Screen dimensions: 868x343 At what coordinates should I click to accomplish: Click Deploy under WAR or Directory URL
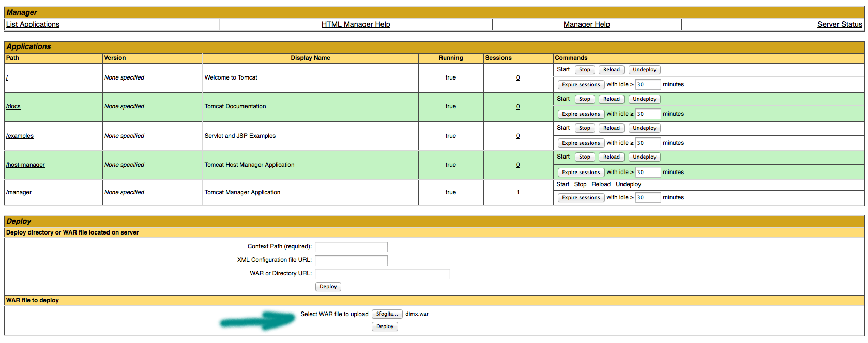[x=328, y=287]
